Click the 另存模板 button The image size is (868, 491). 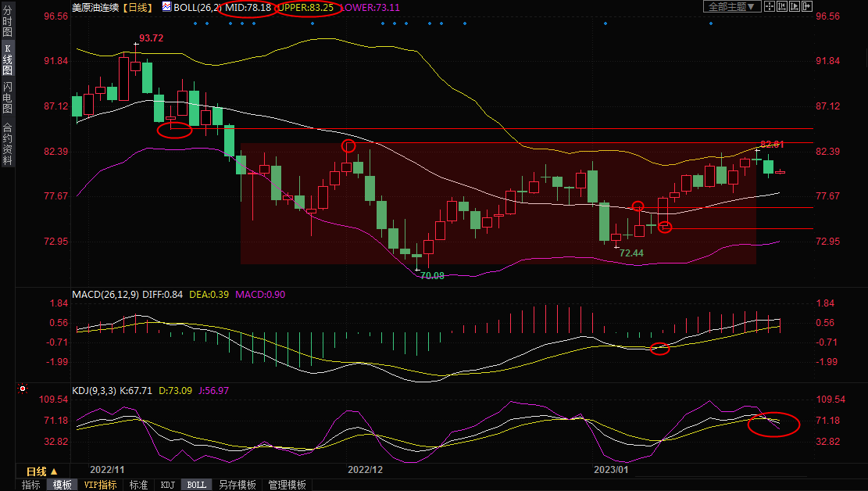(238, 485)
